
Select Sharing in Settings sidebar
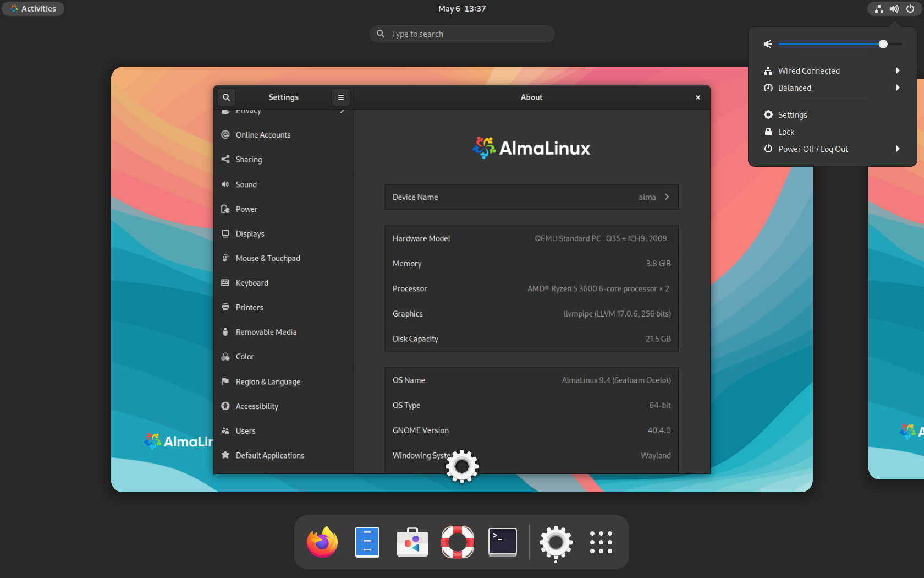coord(283,159)
